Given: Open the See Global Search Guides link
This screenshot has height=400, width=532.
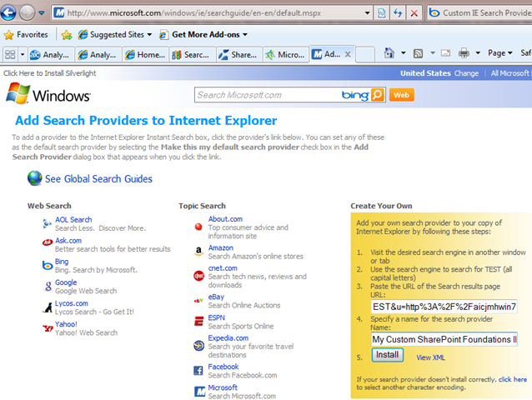Looking at the screenshot, I should tap(98, 178).
